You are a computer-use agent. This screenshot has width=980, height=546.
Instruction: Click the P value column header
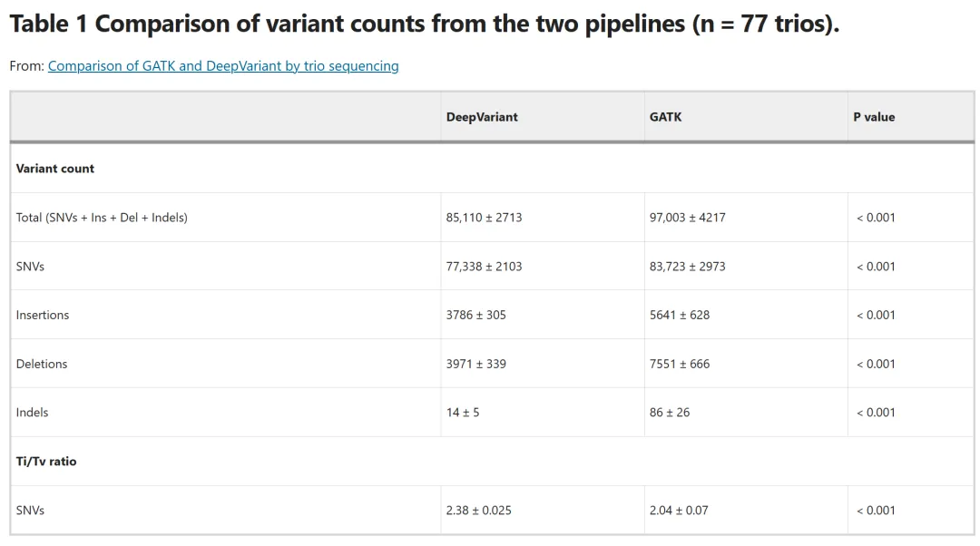[874, 117]
